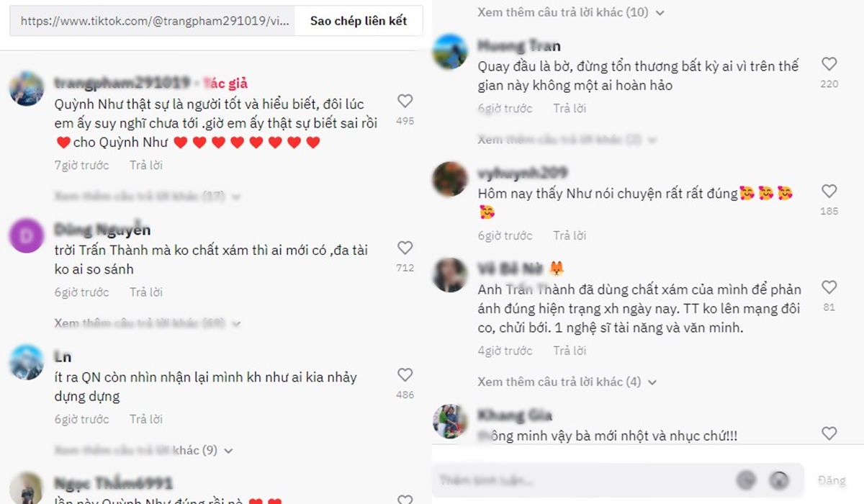Like Khang Gia's comment
Screen dimensions: 864x504
tap(829, 433)
